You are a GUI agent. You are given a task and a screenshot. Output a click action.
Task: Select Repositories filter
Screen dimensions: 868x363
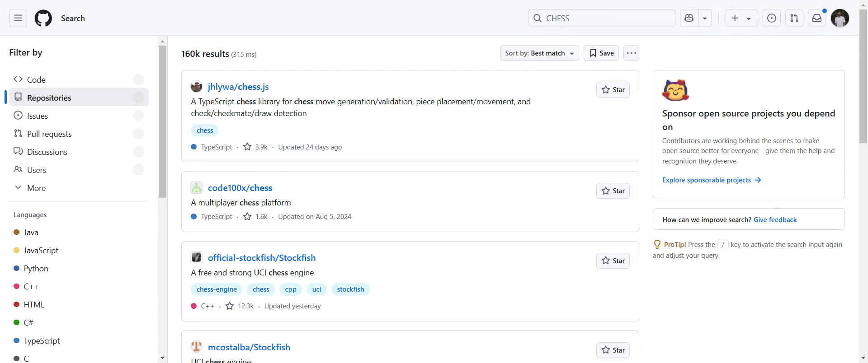(x=79, y=98)
